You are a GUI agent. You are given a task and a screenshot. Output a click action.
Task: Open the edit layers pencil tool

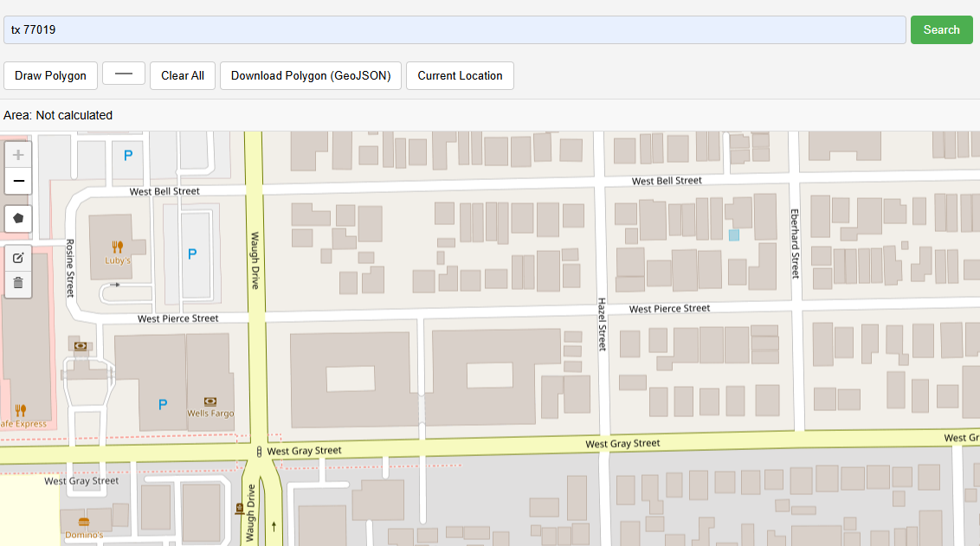pos(18,257)
